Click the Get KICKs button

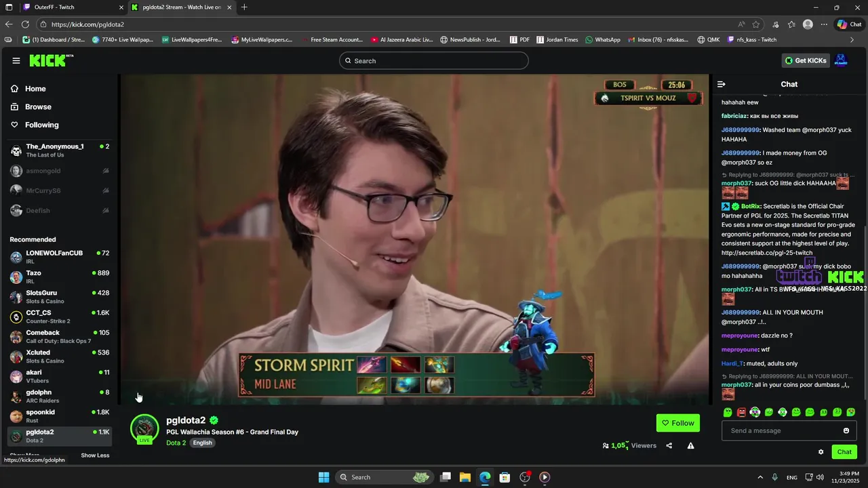click(806, 60)
